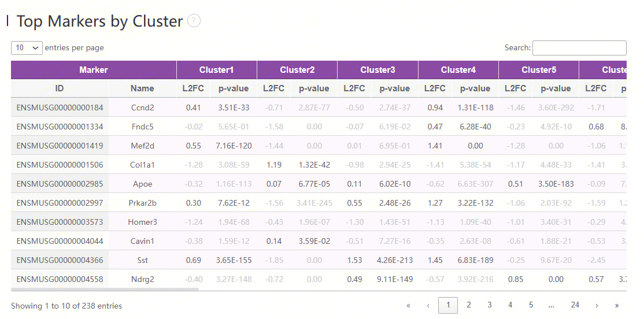Select the Cluster5 header cell
The image size is (644, 319).
pyautogui.click(x=539, y=70)
